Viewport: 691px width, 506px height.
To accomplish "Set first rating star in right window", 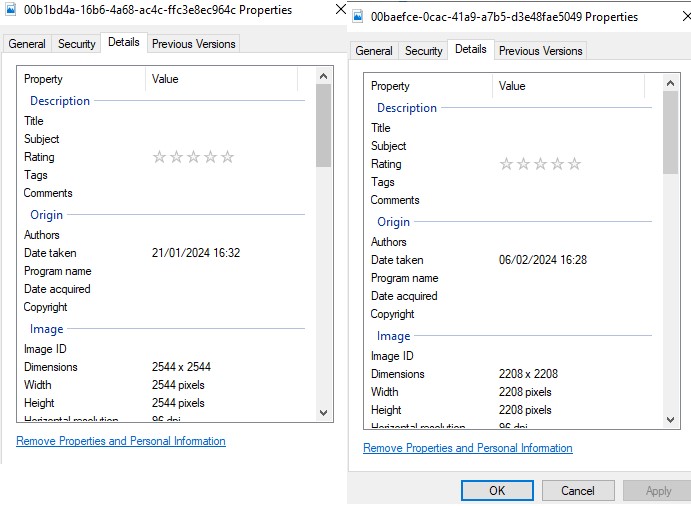I will (x=506, y=164).
